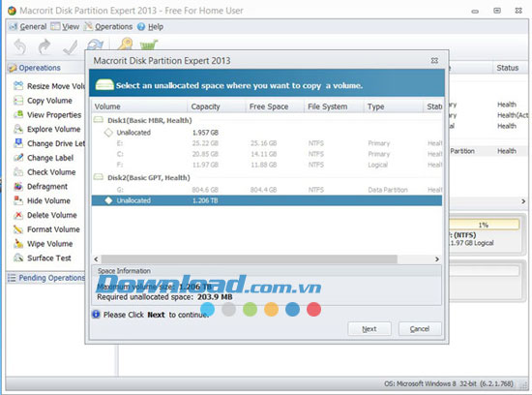
Task: Open the General menu
Action: pos(28,26)
